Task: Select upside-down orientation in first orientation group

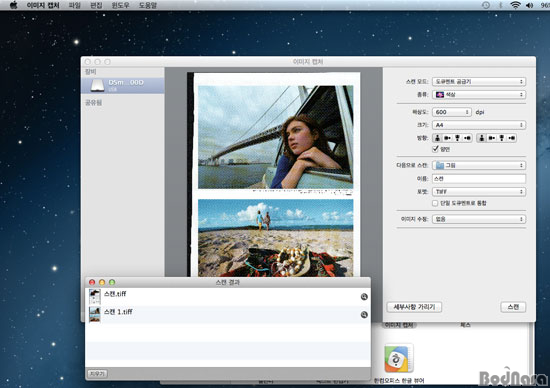Action: 457,138
